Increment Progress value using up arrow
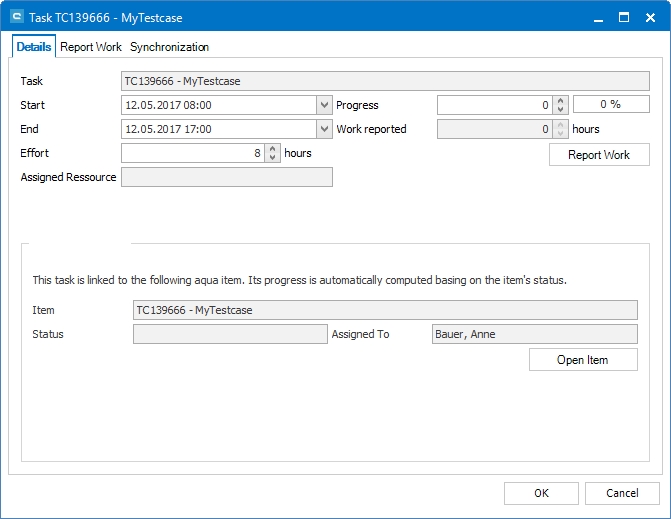The height and width of the screenshot is (519, 671). [561, 100]
